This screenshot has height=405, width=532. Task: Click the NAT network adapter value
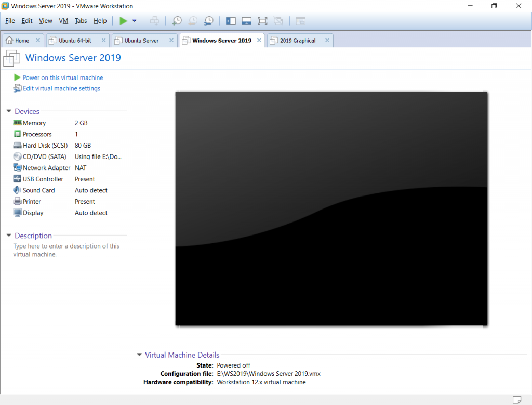click(81, 168)
